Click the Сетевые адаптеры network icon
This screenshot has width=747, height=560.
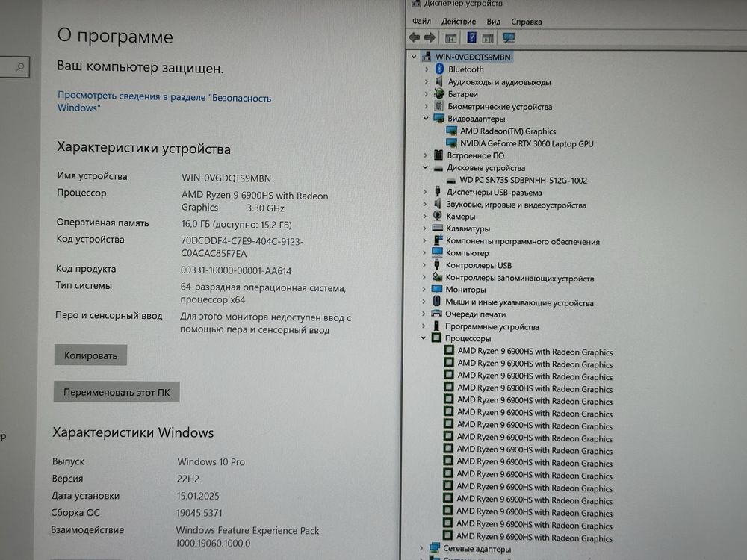[434, 547]
